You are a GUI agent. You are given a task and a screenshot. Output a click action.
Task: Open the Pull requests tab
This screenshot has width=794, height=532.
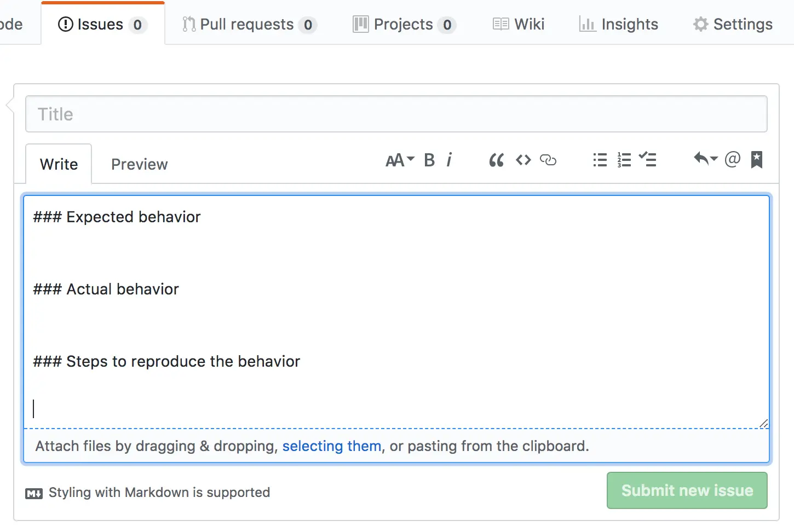(x=249, y=25)
